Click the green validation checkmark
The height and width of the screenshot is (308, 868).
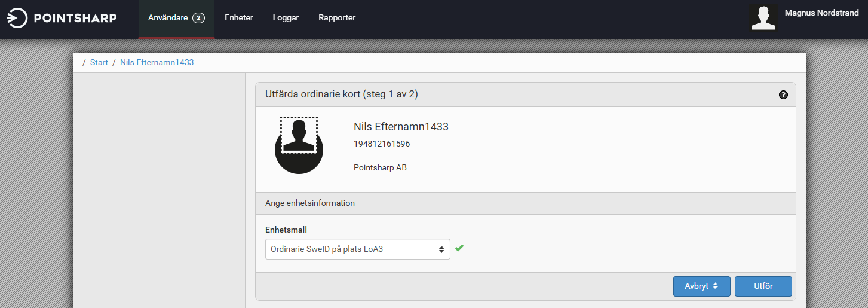click(459, 248)
